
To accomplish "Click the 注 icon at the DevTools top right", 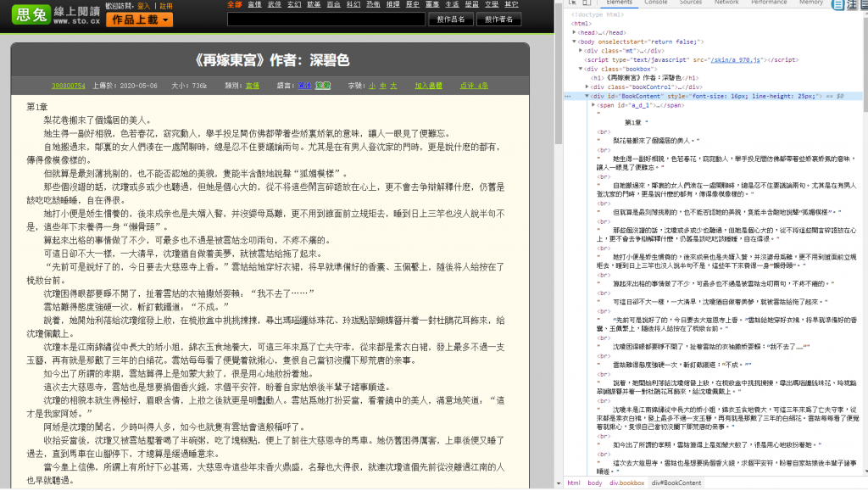I will coord(852,4).
